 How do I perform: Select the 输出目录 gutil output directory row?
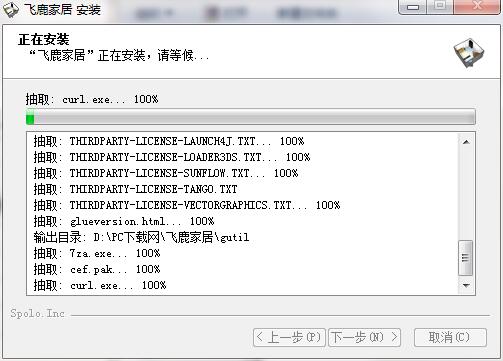(x=141, y=237)
